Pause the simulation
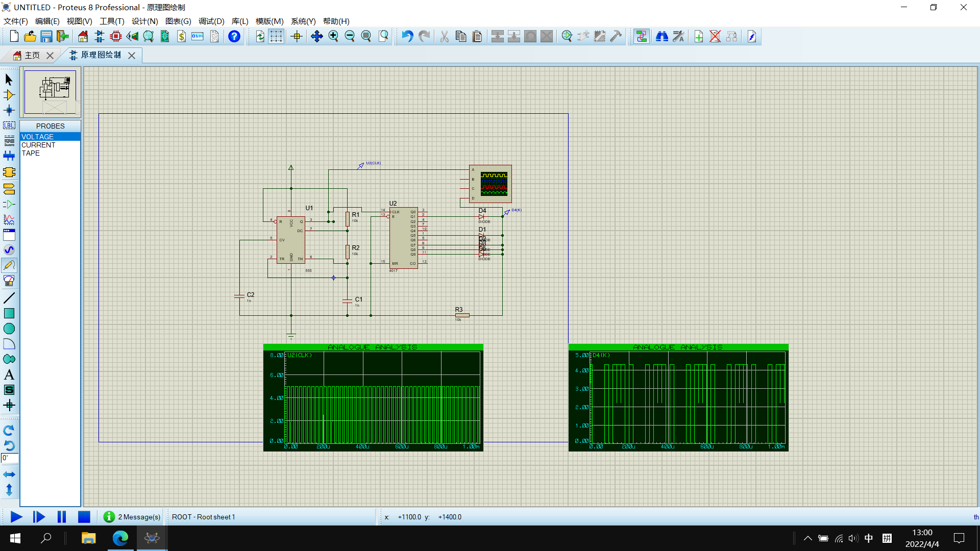 coord(62,517)
